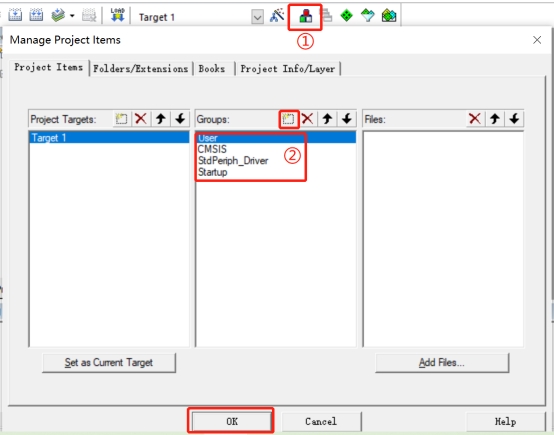This screenshot has width=554, height=435.
Task: Click the Select Software Packs icon
Action: click(x=367, y=16)
